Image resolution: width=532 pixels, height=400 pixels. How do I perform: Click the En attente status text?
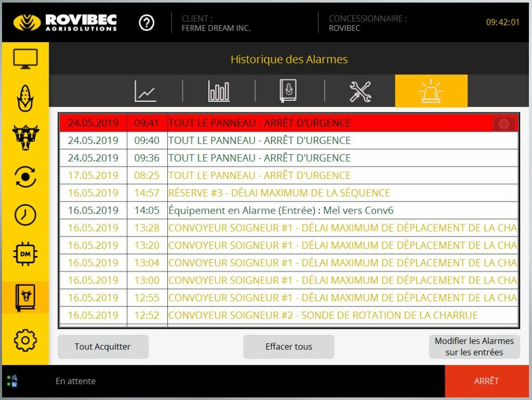point(76,381)
